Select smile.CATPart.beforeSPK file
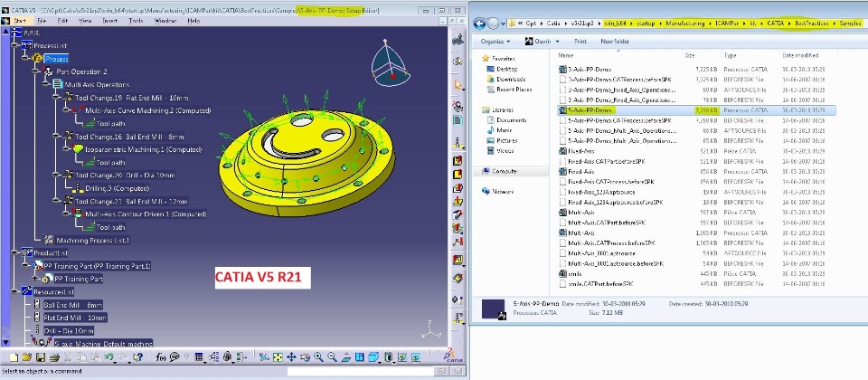868x380 pixels. click(600, 283)
